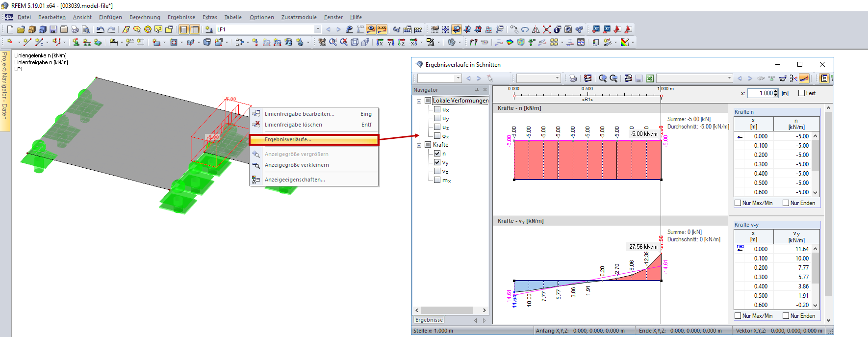Toggle the Show Values x.xx icon

382,29
